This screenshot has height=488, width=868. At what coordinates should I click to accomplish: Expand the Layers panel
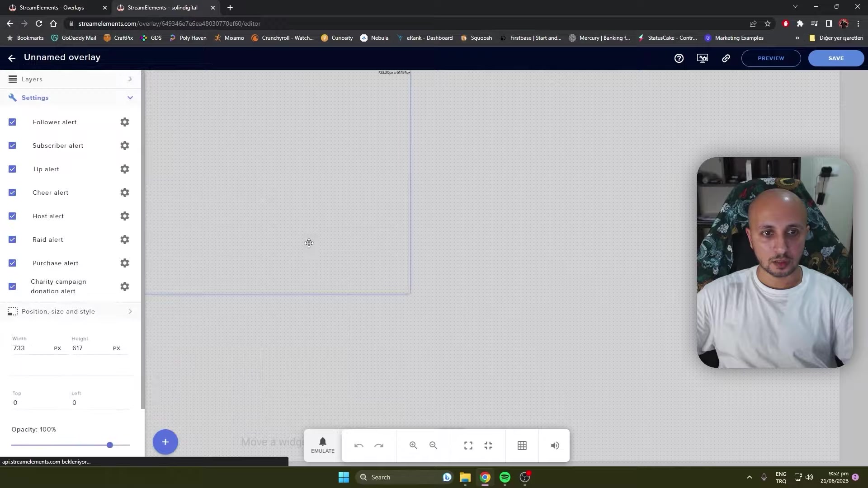[130, 79]
